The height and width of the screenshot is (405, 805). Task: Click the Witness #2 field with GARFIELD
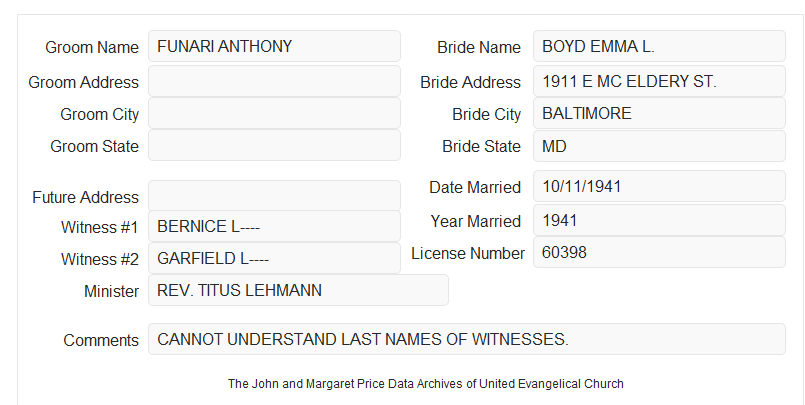[274, 258]
